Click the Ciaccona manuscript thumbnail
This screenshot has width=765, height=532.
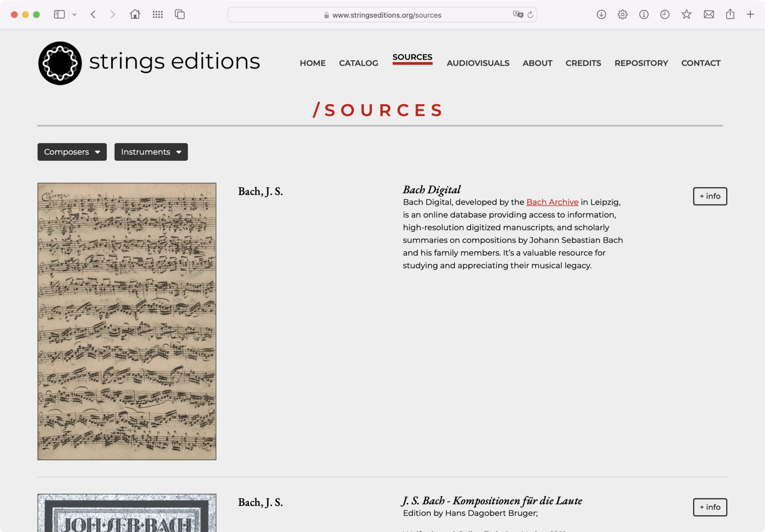tap(127, 321)
